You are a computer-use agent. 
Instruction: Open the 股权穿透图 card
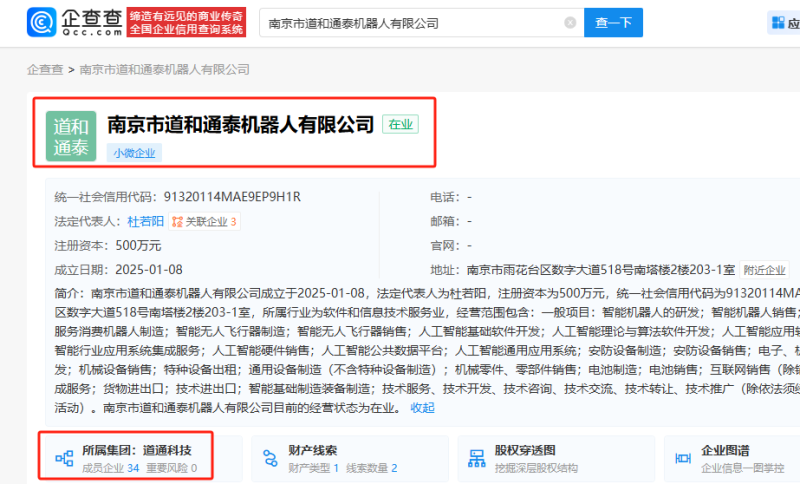tap(525, 450)
